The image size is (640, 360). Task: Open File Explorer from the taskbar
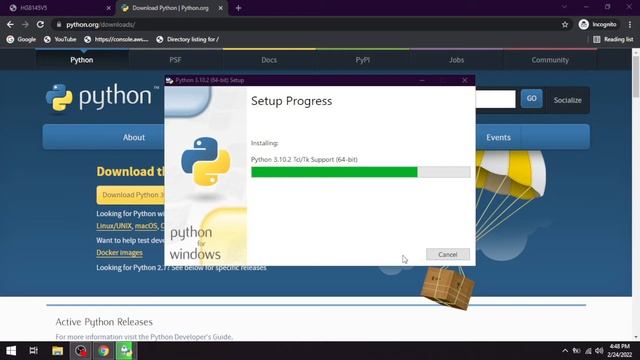[x=58, y=351]
